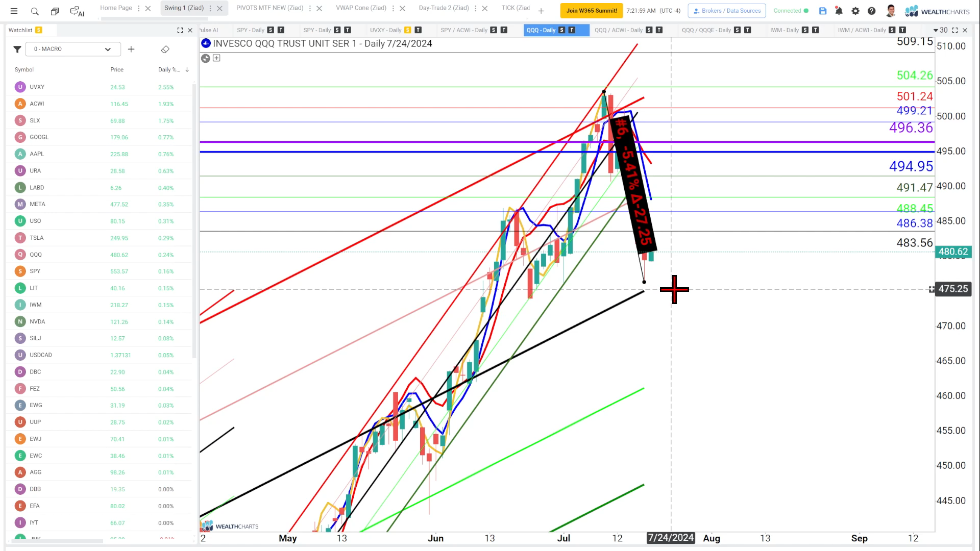Click the 7/24/2024 date marker on the time axis
Screen dimensions: 980x551
tap(671, 538)
